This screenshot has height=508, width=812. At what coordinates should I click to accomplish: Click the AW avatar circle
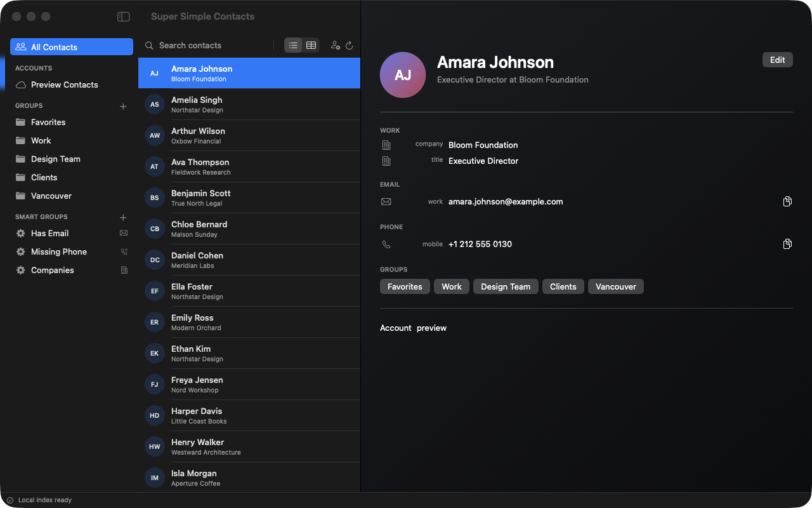(x=155, y=135)
